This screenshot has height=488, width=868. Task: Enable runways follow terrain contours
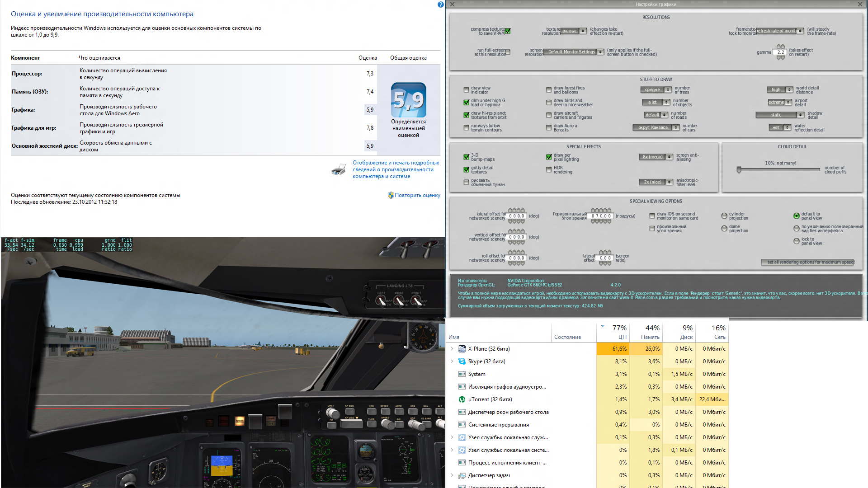pos(466,128)
